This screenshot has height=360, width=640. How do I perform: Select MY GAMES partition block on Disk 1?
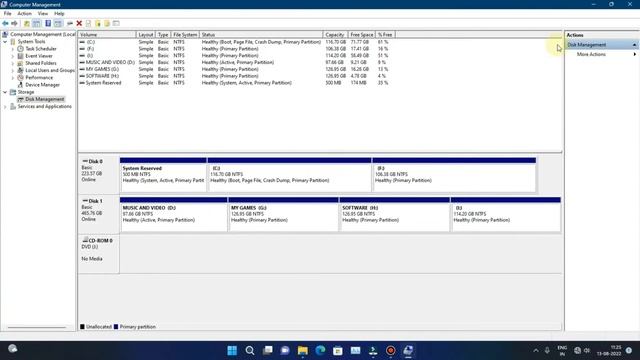(x=283, y=214)
